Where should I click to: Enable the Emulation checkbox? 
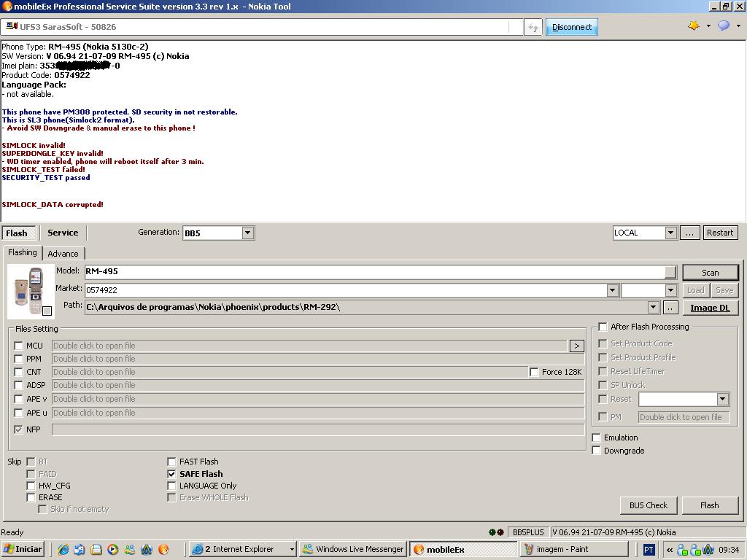click(596, 437)
